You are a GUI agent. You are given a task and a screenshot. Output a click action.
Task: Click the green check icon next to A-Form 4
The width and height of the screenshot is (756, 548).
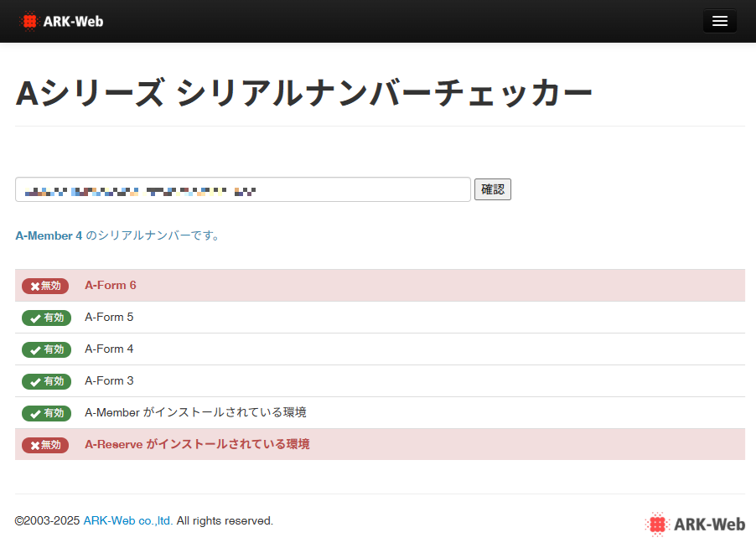(x=34, y=349)
